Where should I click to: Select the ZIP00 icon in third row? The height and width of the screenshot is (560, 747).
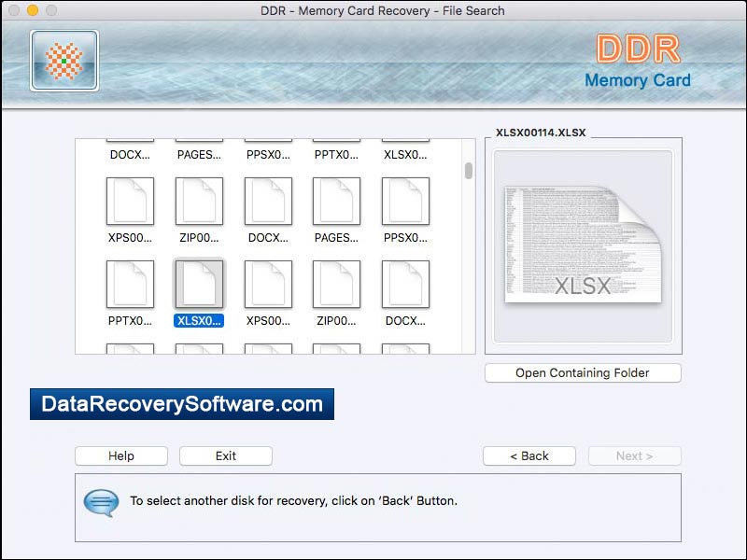point(336,285)
